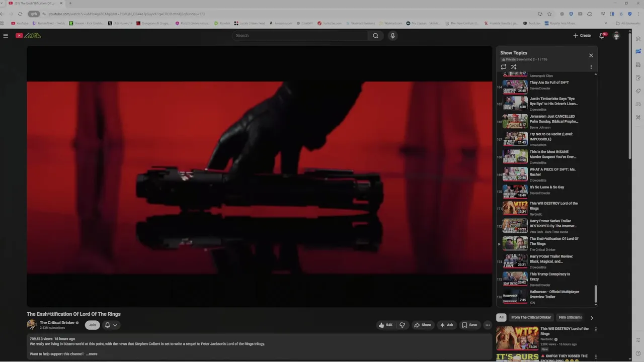Like the video (54K thumbs up)
The width and height of the screenshot is (644, 362).
pyautogui.click(x=385, y=325)
